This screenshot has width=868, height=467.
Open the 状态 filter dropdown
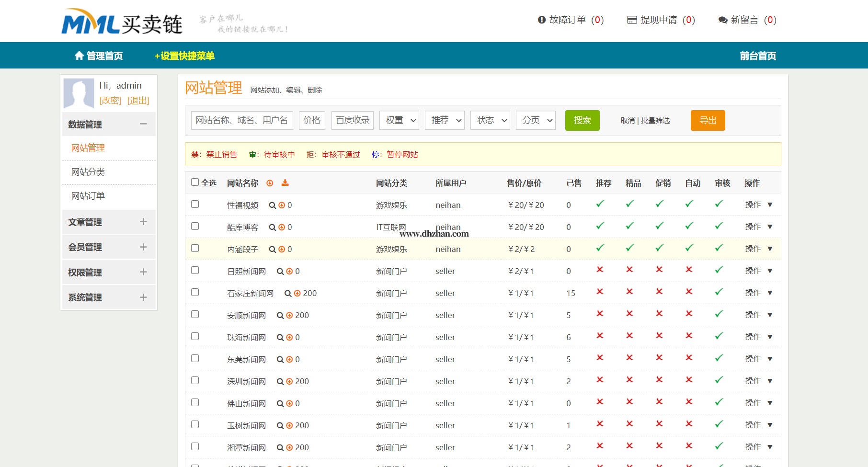click(490, 120)
